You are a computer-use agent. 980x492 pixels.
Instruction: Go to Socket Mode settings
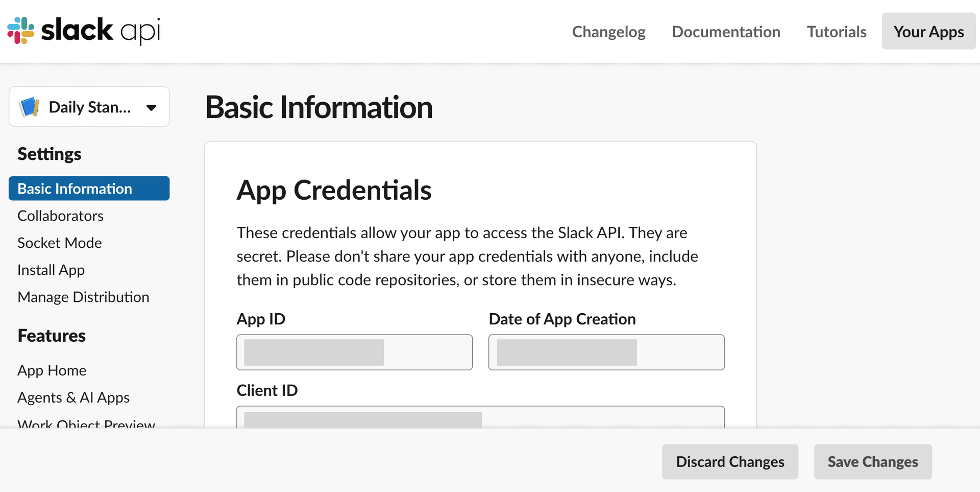tap(60, 243)
